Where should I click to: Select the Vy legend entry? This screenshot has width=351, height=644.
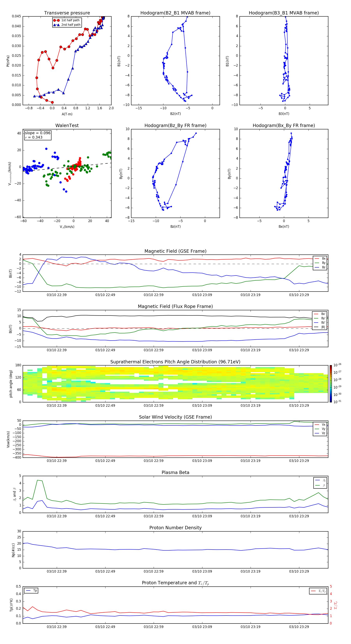(320, 429)
